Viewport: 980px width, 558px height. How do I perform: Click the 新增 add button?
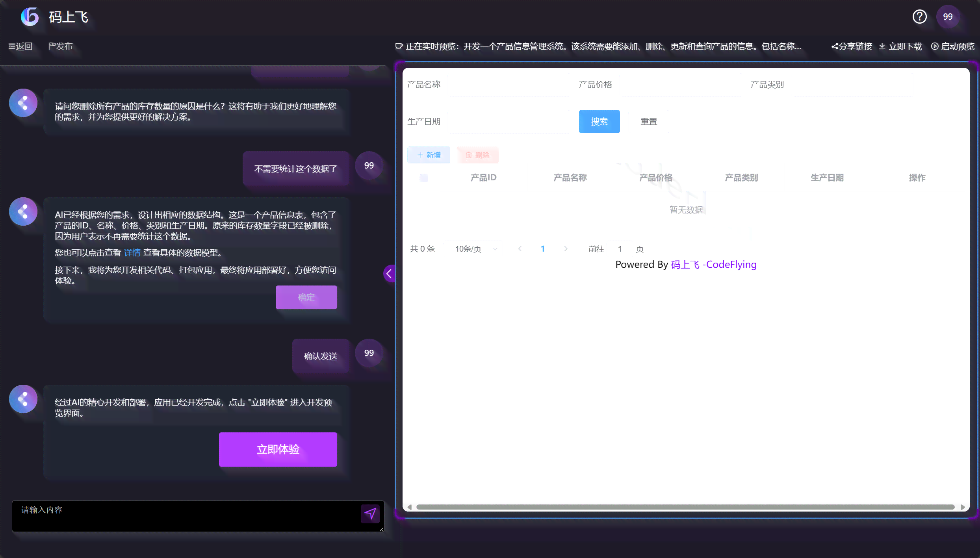pos(429,155)
